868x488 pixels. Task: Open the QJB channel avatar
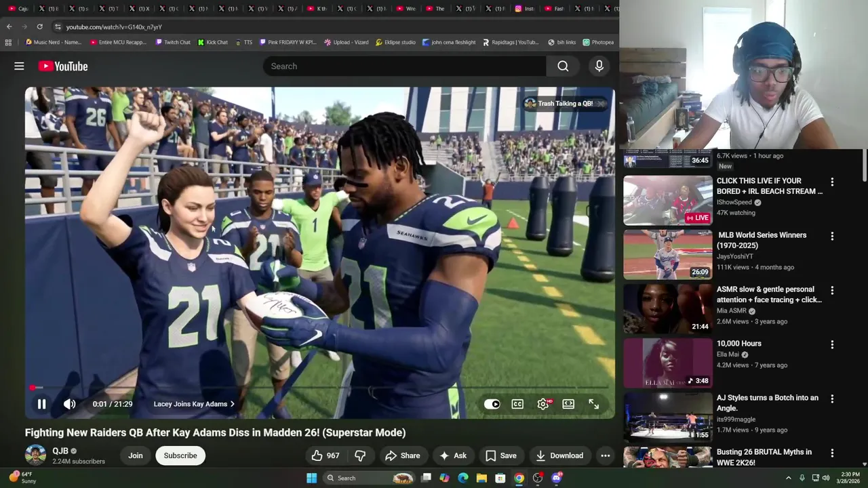tap(35, 455)
